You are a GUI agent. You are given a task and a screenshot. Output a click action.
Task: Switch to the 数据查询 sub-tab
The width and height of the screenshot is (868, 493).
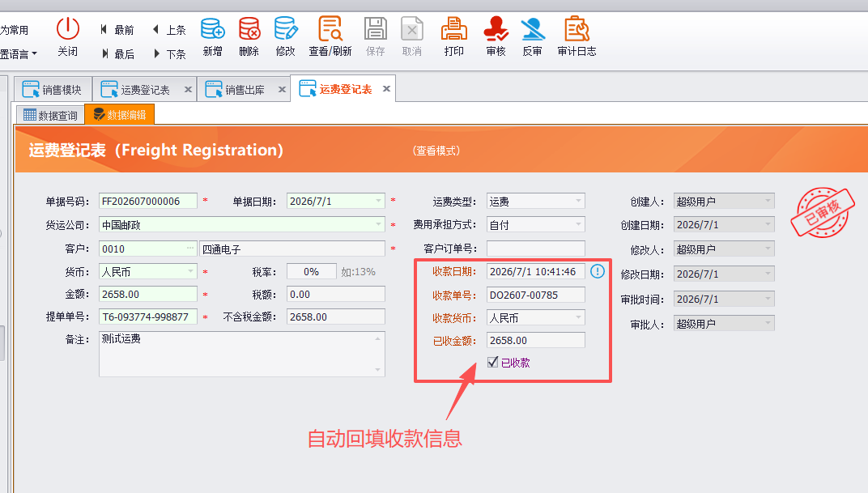point(50,115)
